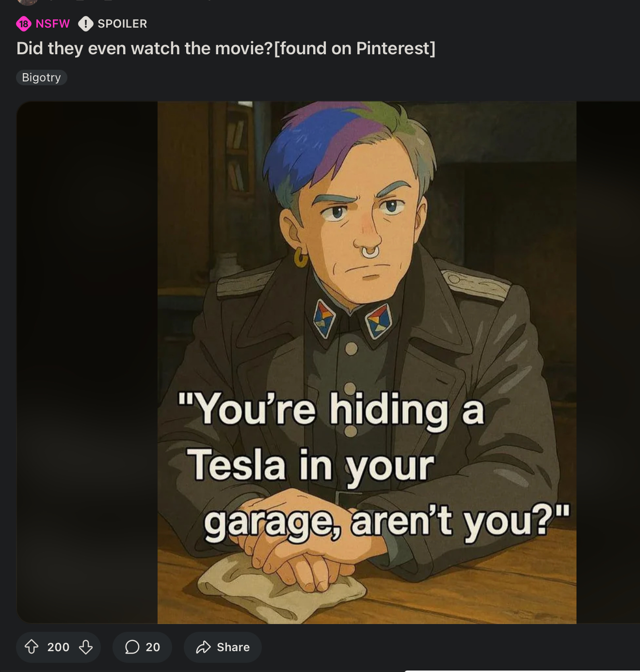
Task: Open the poster's avatar at the top
Action: pos(27,2)
